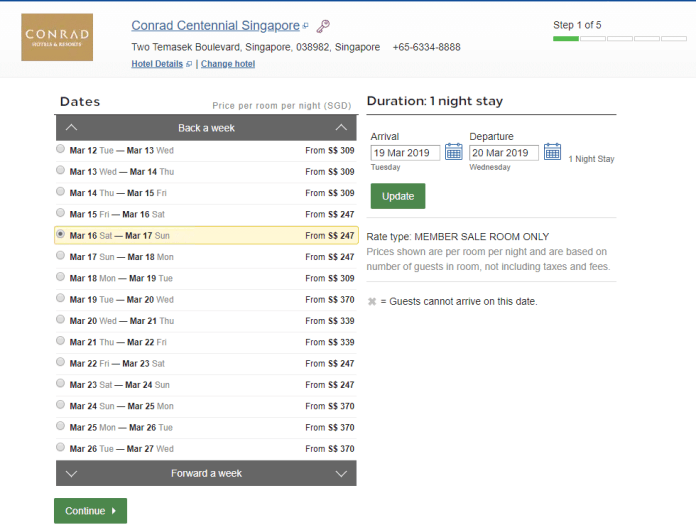
Task: Click the right down-chevron on the Forward a week bar
Action: click(x=341, y=474)
